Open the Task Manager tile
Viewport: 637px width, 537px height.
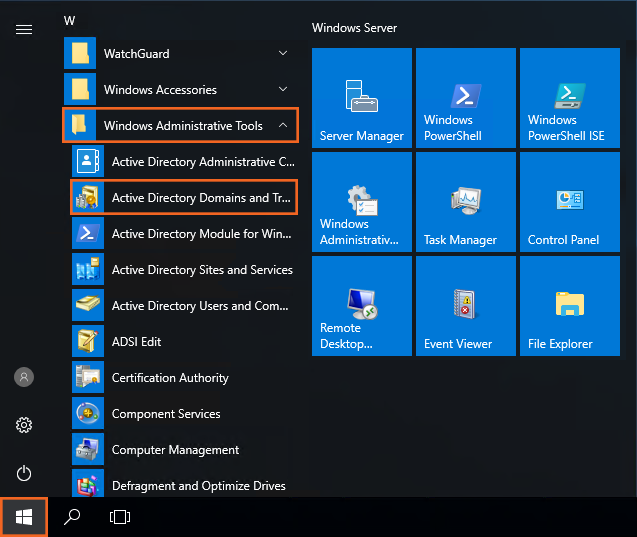[465, 202]
